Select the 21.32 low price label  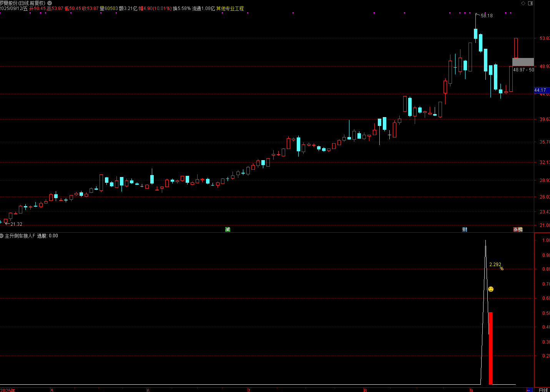17,224
